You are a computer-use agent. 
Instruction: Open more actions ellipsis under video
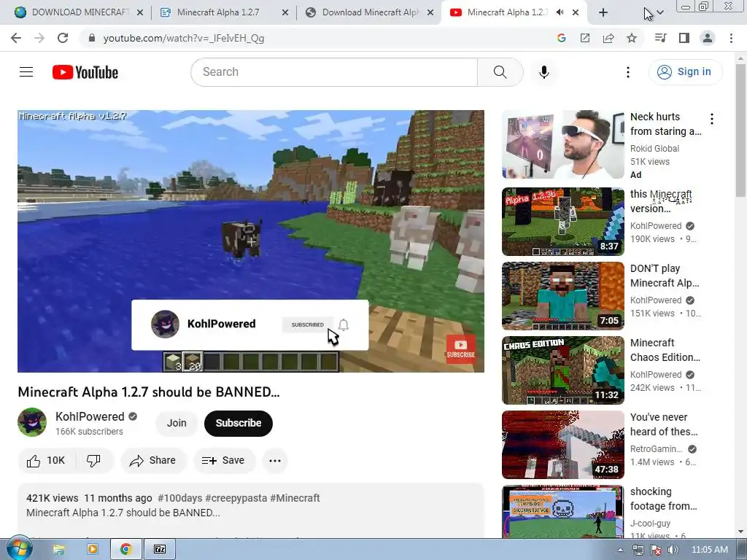[x=275, y=461]
